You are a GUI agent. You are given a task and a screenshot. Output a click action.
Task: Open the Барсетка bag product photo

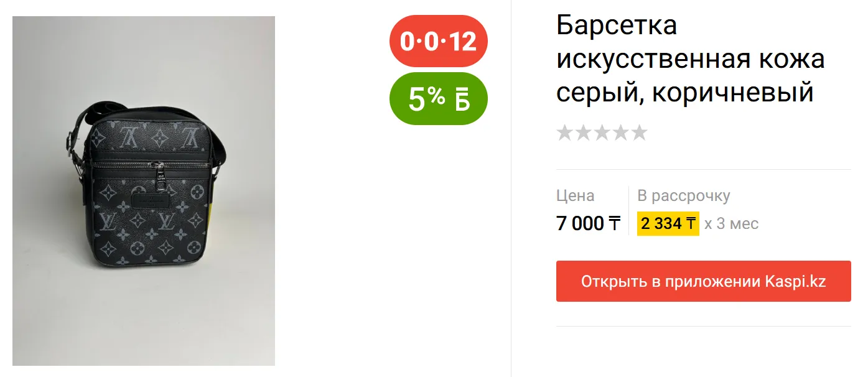144,191
